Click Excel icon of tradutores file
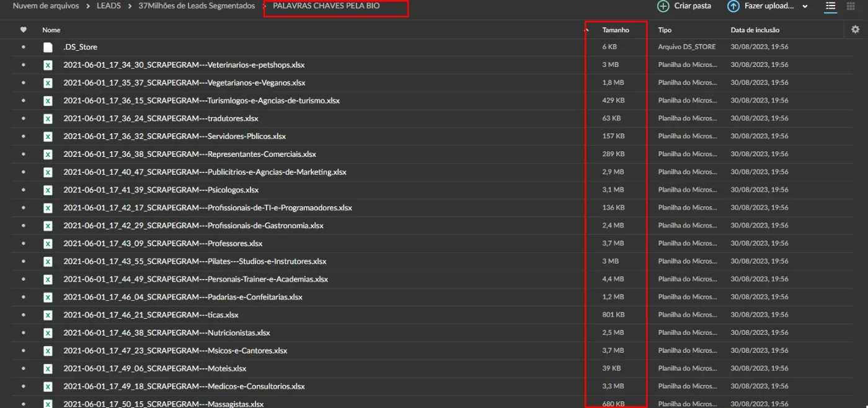The height and width of the screenshot is (408, 868). 48,118
